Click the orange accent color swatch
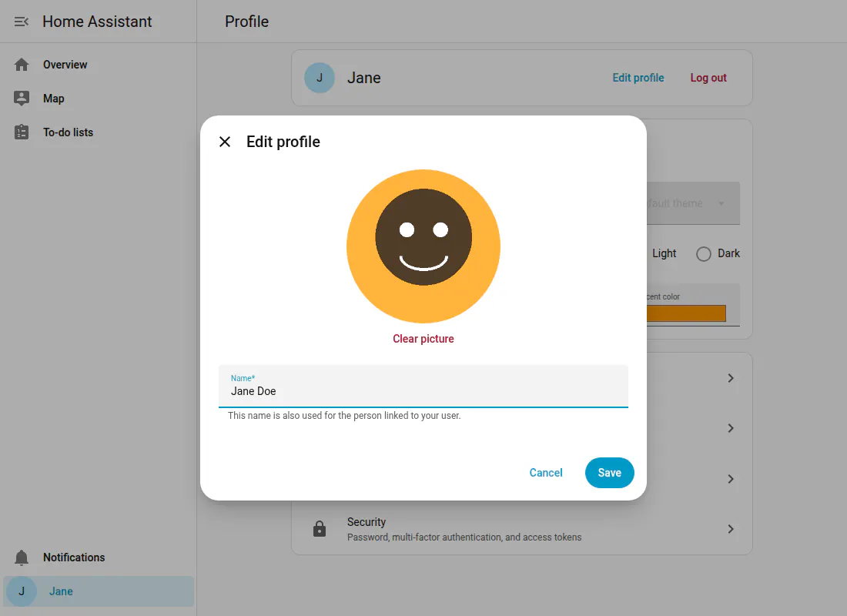The height and width of the screenshot is (616, 847). tap(686, 313)
